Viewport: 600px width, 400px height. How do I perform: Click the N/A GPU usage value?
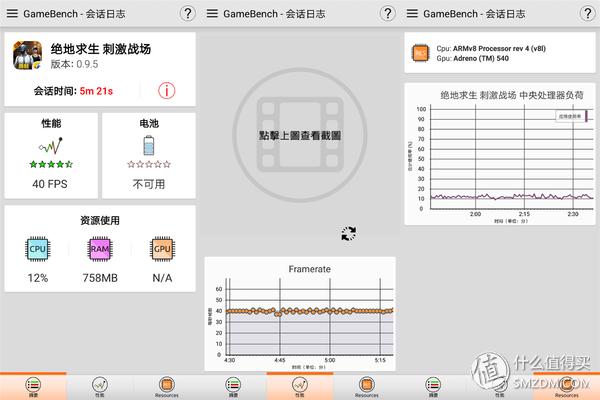162,278
